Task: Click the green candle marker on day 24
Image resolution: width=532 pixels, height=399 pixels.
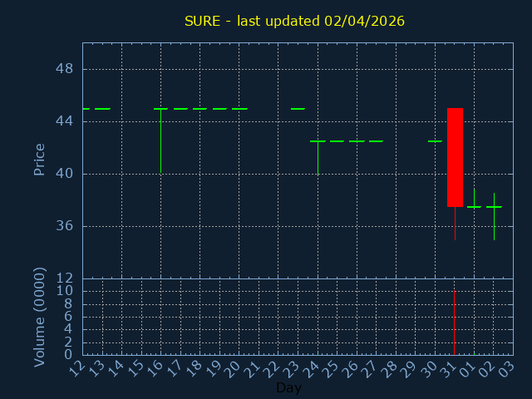Action: (318, 142)
